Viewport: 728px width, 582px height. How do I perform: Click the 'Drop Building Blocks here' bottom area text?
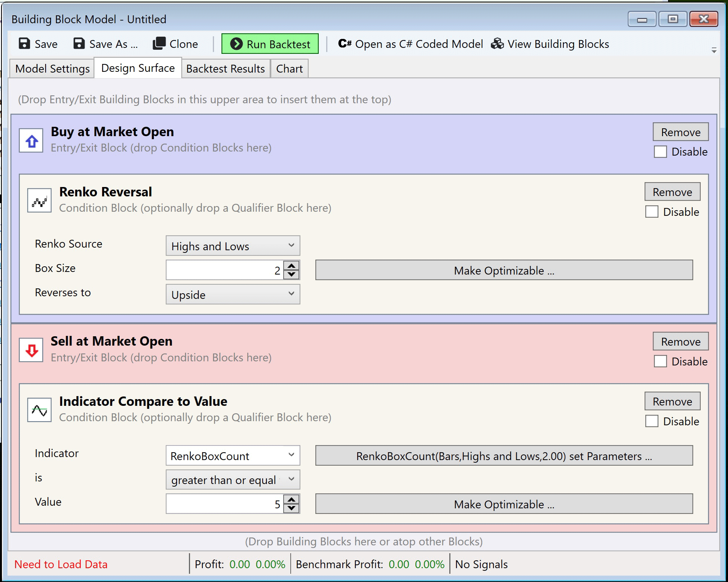(364, 541)
